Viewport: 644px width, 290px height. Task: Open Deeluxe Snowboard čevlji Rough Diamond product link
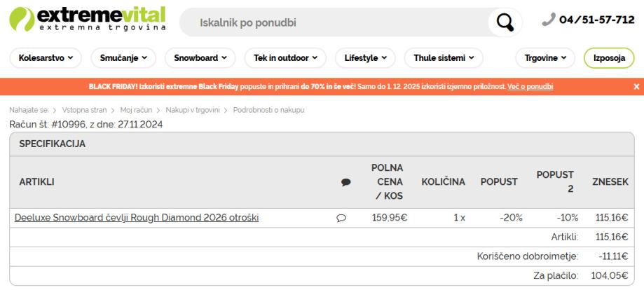[x=137, y=218]
